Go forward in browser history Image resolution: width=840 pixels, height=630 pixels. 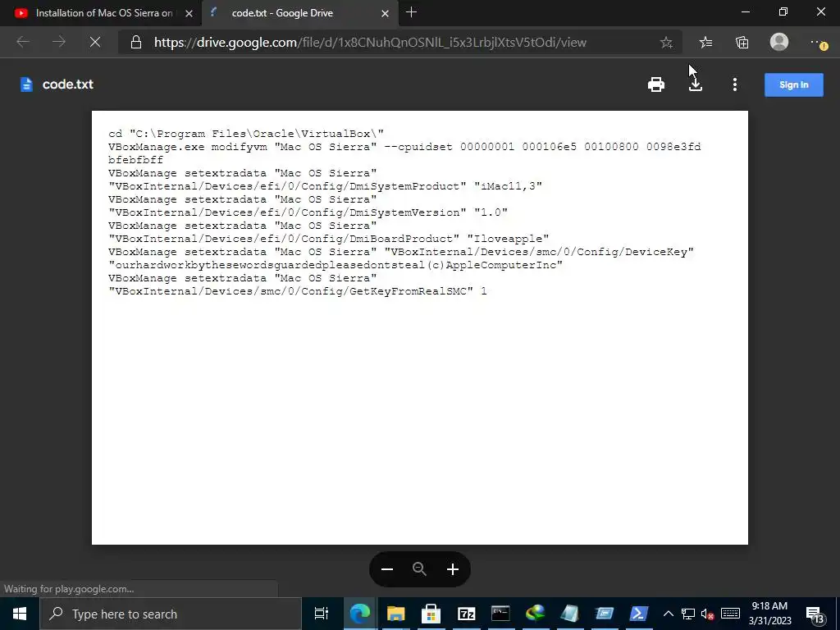[x=59, y=43]
